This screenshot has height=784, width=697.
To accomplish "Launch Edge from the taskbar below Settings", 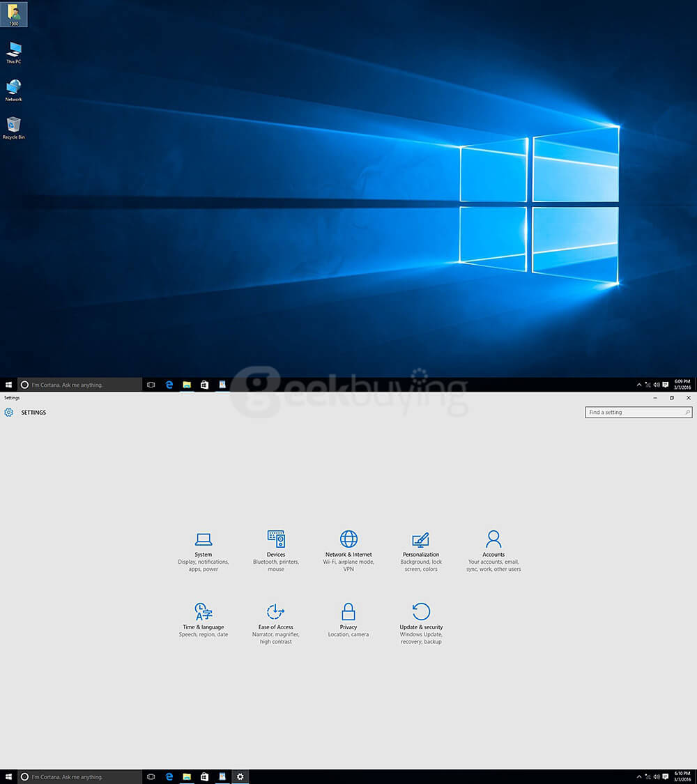I will 169,776.
